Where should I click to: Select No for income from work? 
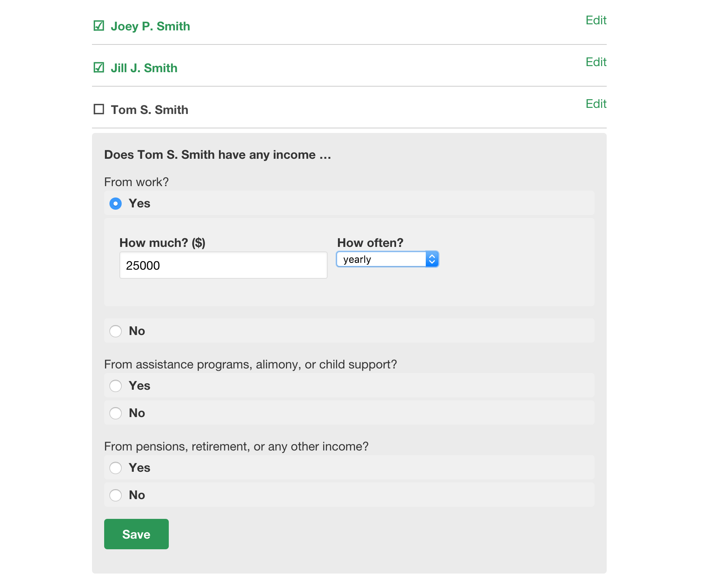pos(116,331)
